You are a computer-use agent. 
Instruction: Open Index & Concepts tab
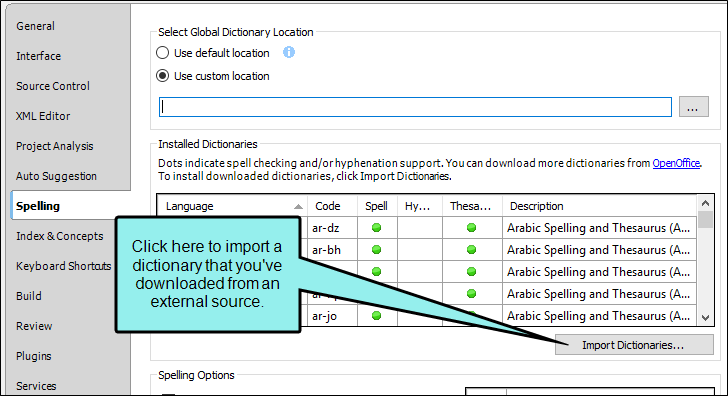pos(59,236)
